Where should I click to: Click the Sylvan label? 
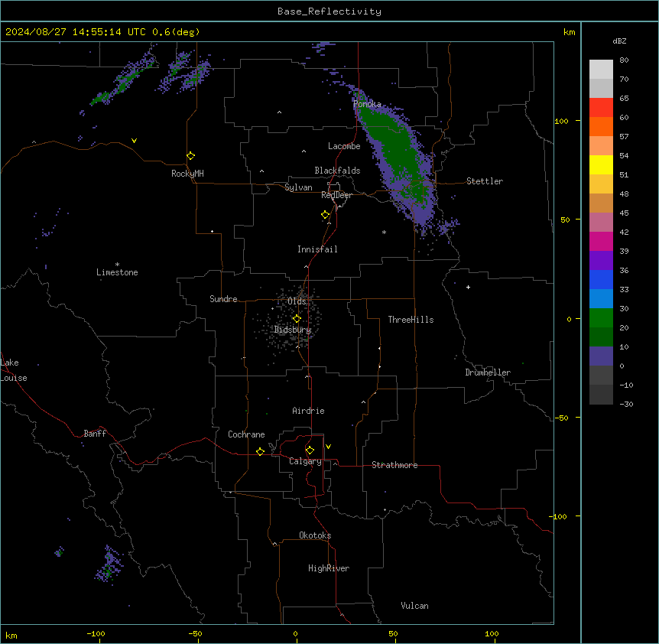coord(298,187)
